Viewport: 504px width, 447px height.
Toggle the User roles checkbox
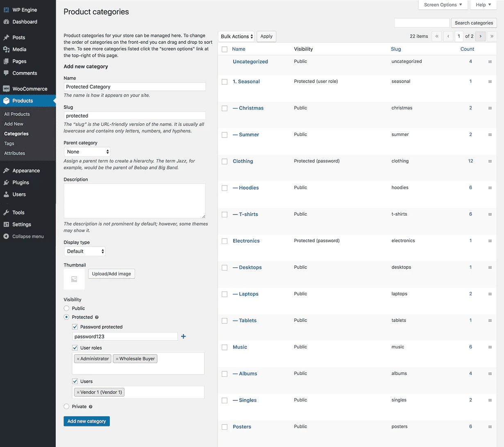75,348
